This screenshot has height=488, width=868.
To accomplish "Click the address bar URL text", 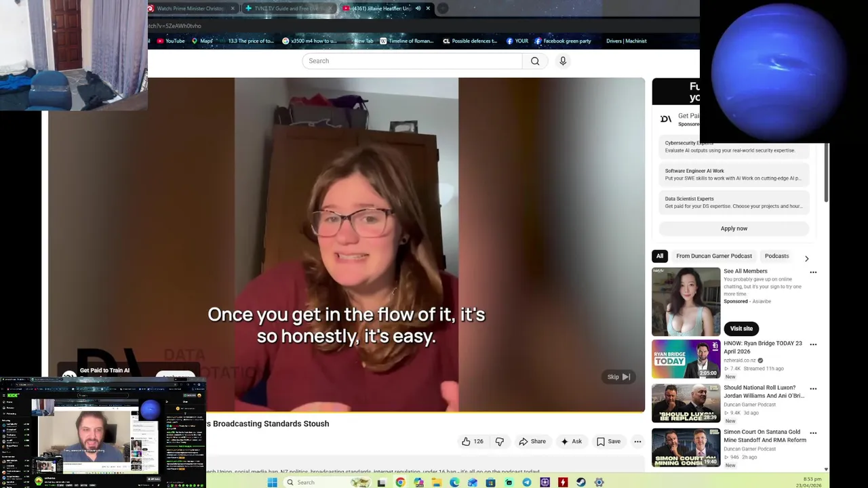I will [x=175, y=26].
